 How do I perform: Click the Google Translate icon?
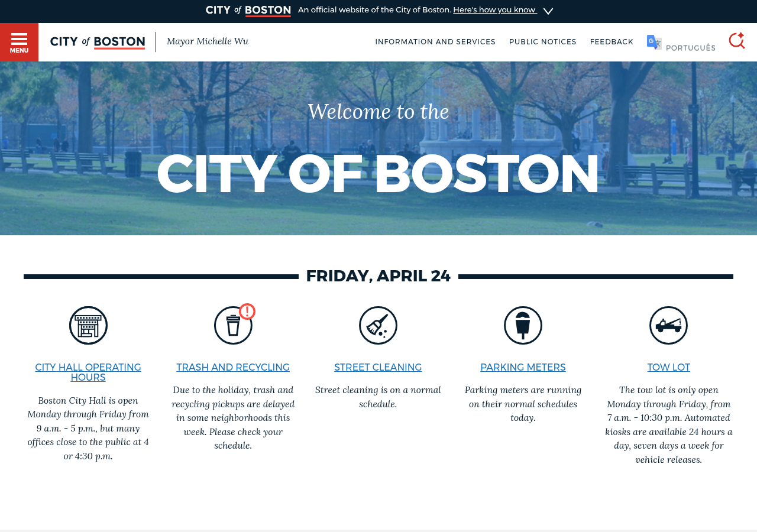[653, 40]
